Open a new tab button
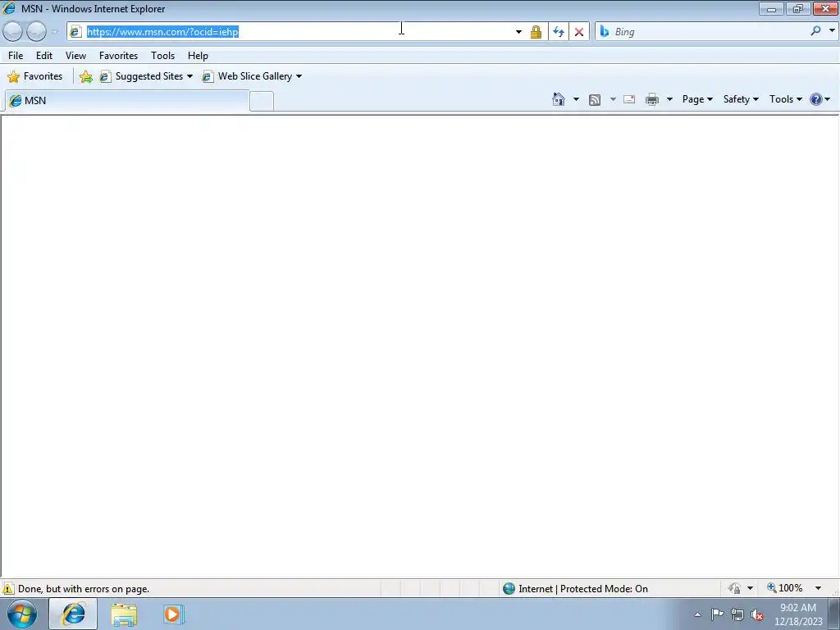The width and height of the screenshot is (840, 630). click(262, 101)
